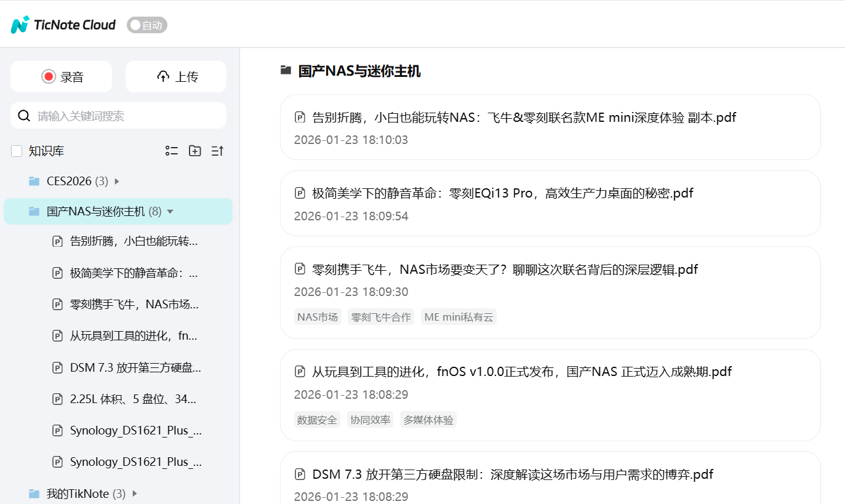Click the 数据安全 tag
The height and width of the screenshot is (504, 845).
[x=317, y=420]
